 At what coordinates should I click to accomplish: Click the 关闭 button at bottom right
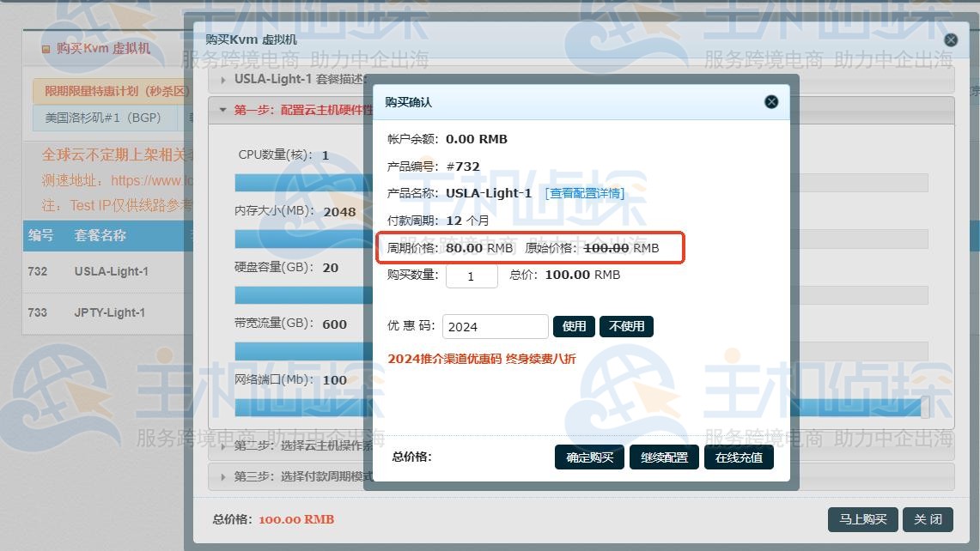pos(928,519)
